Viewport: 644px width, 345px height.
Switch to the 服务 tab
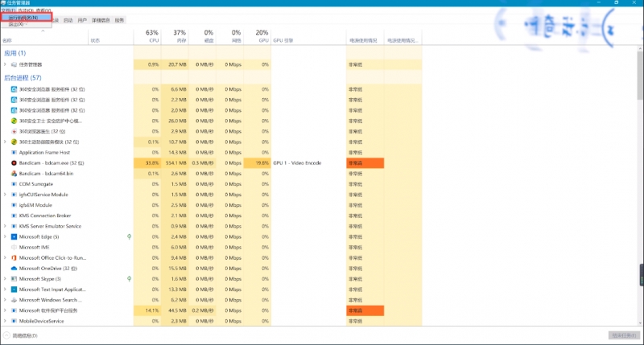pos(119,20)
